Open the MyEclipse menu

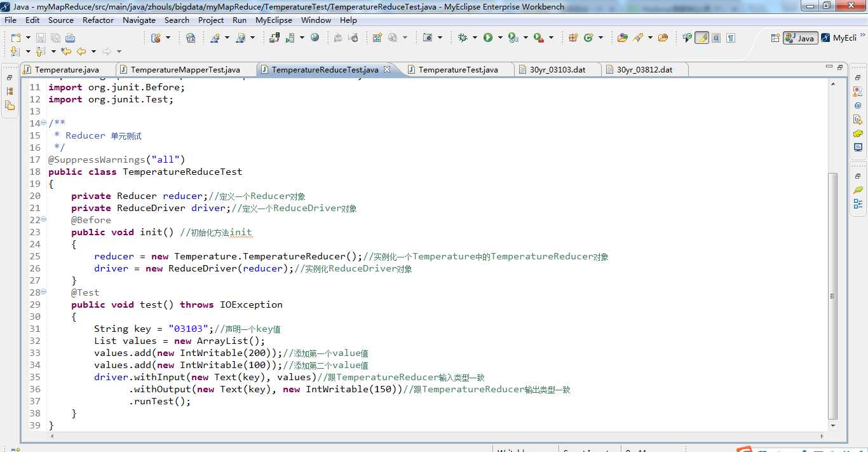pos(274,20)
